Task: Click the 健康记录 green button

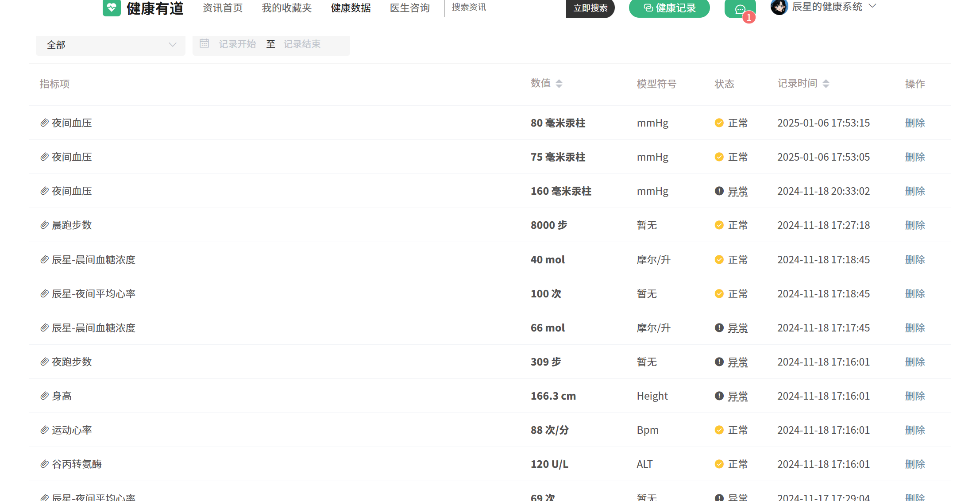Action: pyautogui.click(x=669, y=8)
